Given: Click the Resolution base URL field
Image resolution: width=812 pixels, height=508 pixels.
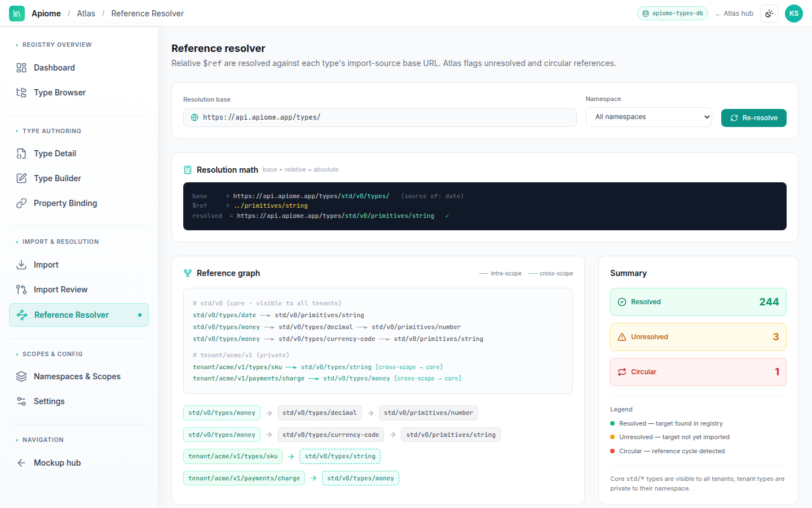Looking at the screenshot, I should 380,117.
